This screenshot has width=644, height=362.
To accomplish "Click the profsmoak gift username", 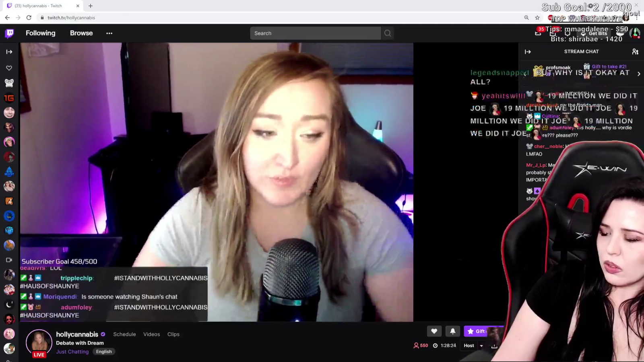I will 558,68.
